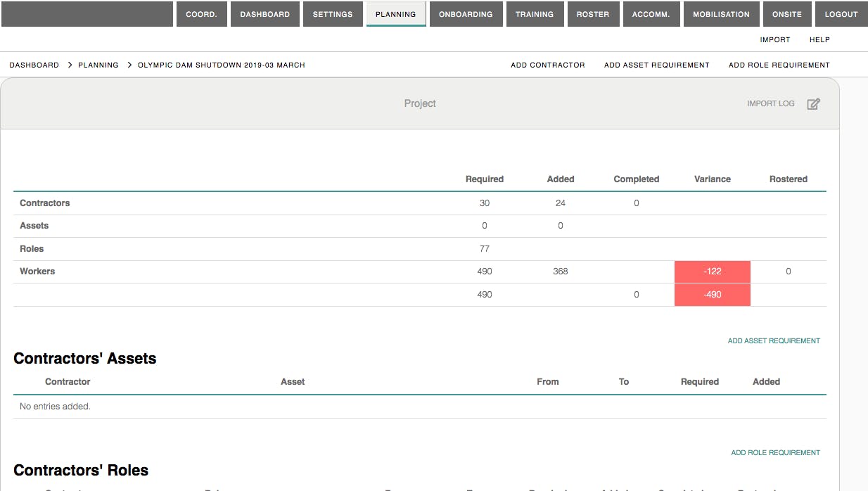Open the ONSITE tab
This screenshot has height=491, width=868.
pos(787,14)
